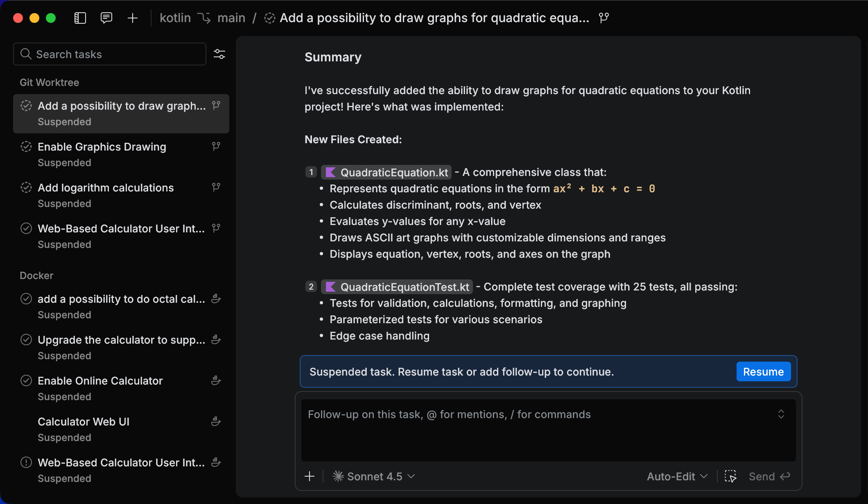The width and height of the screenshot is (868, 504).
Task: Create a new task with the plus icon
Action: point(133,18)
